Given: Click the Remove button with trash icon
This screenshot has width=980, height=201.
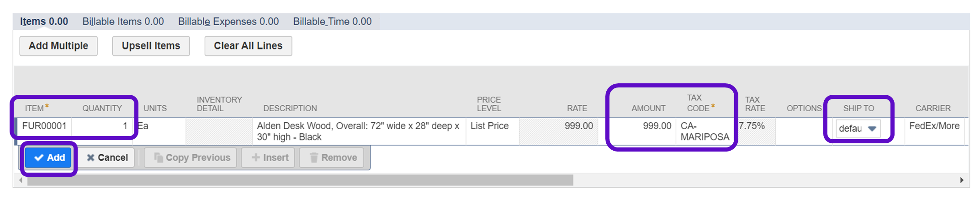Looking at the screenshot, I should click(333, 158).
